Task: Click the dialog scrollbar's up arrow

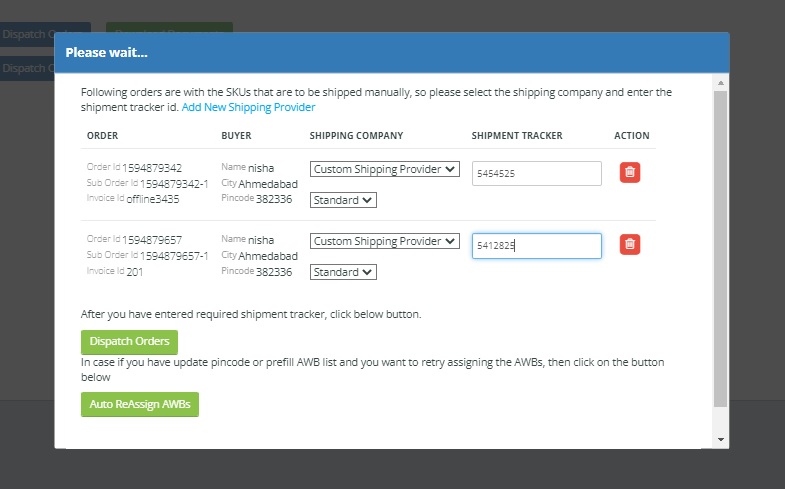Action: [721, 81]
